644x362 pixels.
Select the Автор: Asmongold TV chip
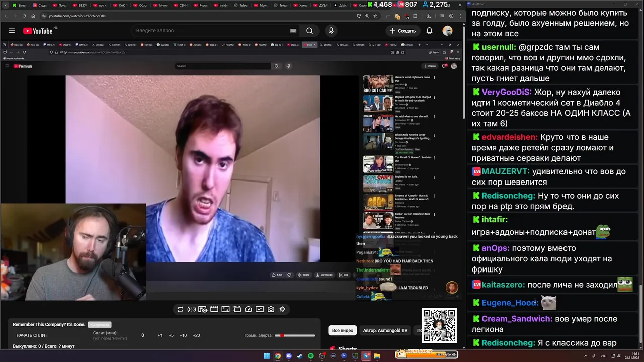(385, 330)
